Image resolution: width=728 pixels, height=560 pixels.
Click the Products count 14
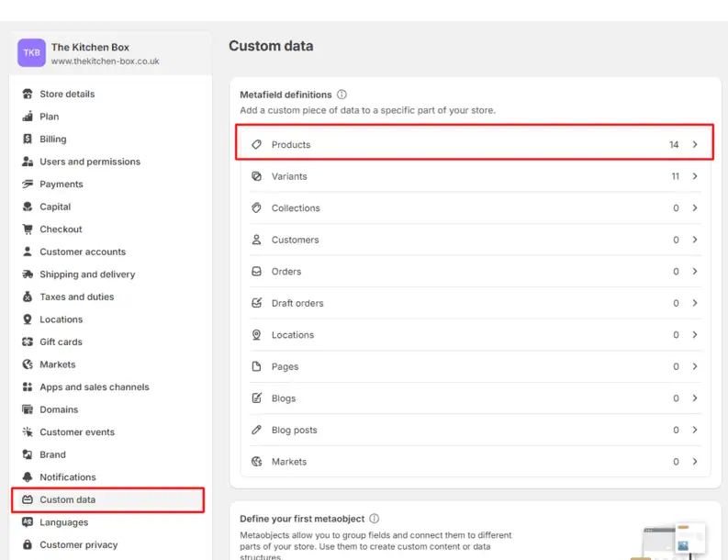pos(674,144)
